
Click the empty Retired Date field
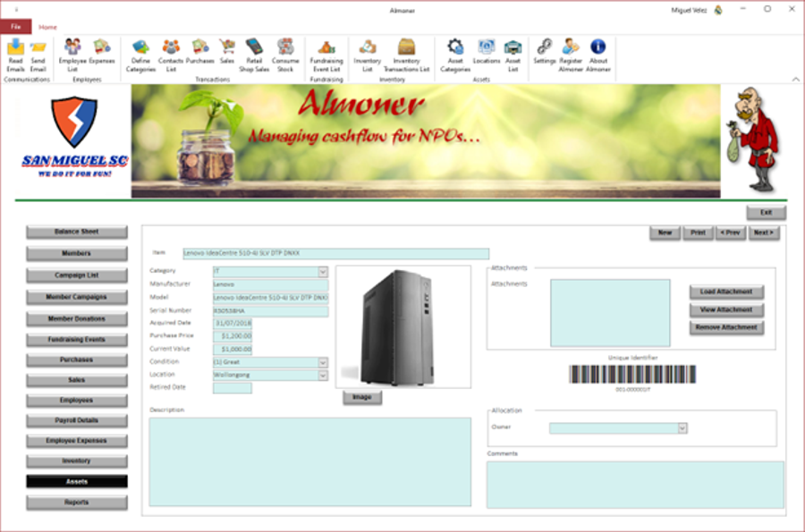pos(233,388)
